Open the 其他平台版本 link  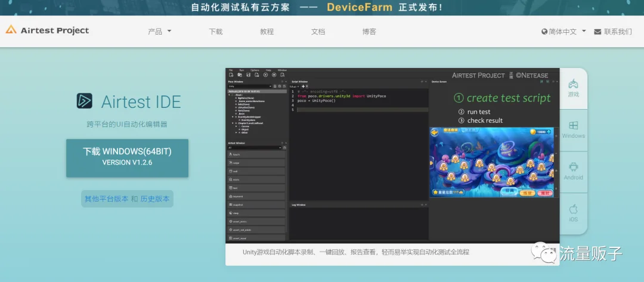point(106,199)
